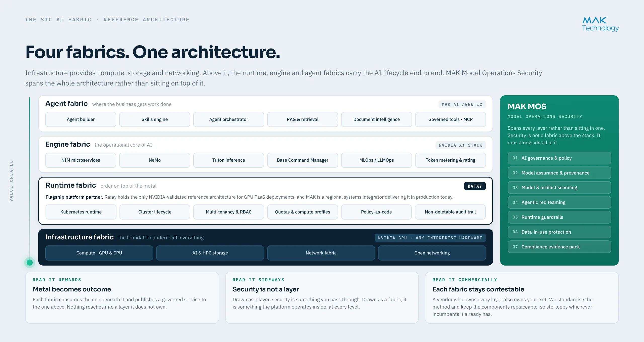Viewport: 644px width, 342px height.
Task: Click the MAK MOS panel heading
Action: click(x=527, y=106)
